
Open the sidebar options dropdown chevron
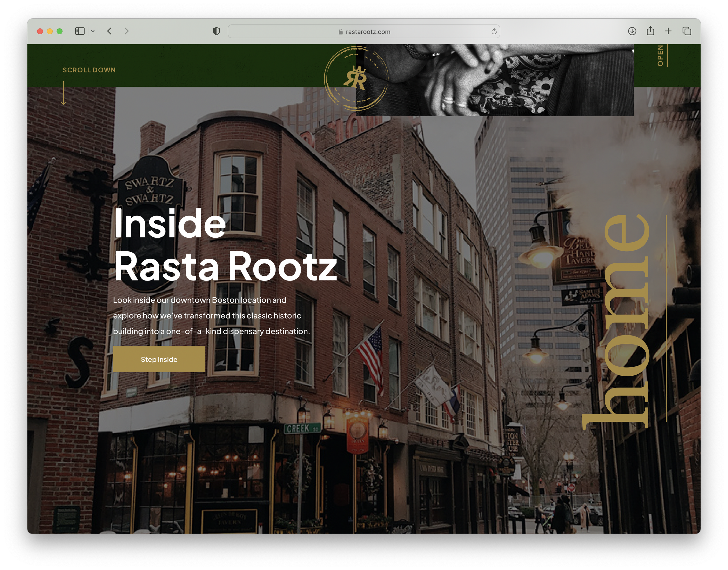click(x=93, y=31)
